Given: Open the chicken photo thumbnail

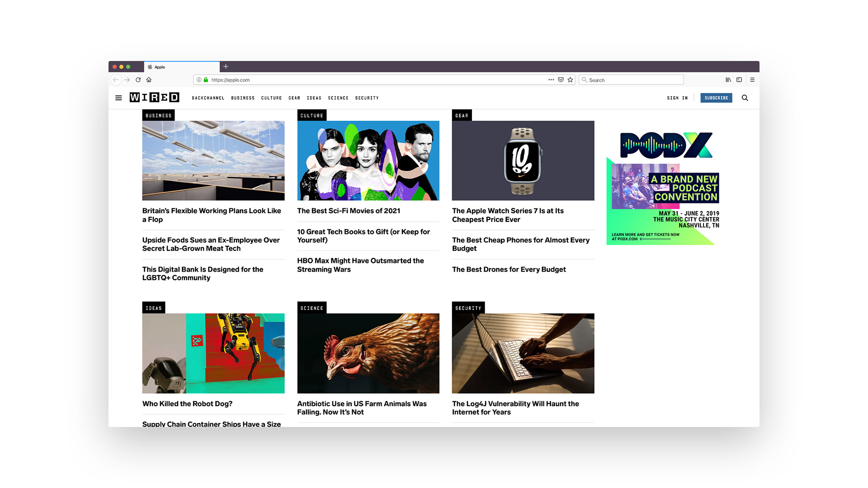Looking at the screenshot, I should (368, 353).
